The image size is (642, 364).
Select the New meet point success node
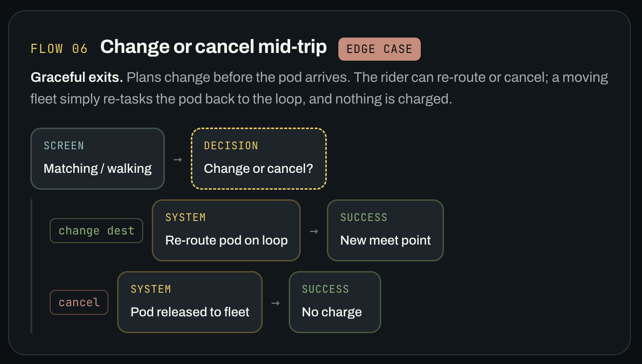coord(385,230)
